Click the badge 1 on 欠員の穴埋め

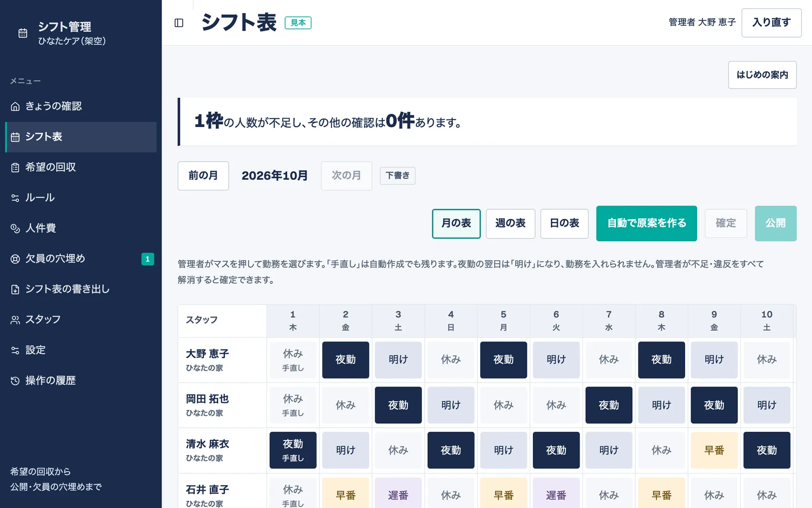point(148,259)
